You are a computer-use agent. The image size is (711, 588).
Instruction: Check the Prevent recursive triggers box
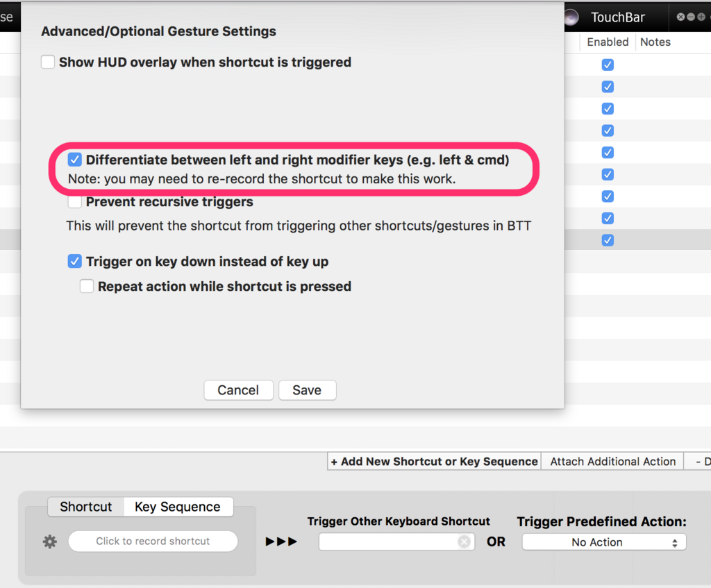pos(75,202)
